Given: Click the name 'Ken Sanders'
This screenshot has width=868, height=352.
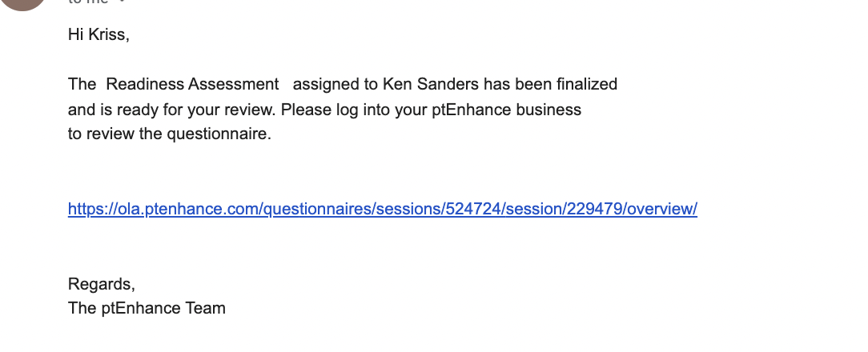Looking at the screenshot, I should pos(431,84).
